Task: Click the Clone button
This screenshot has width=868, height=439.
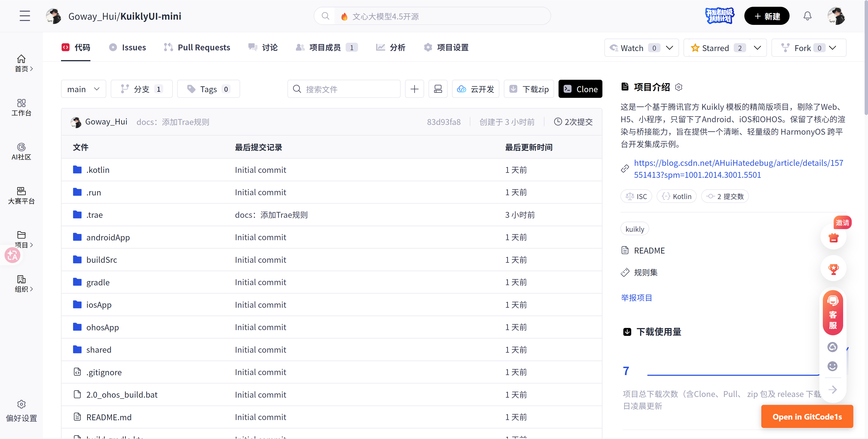Action: 580,89
